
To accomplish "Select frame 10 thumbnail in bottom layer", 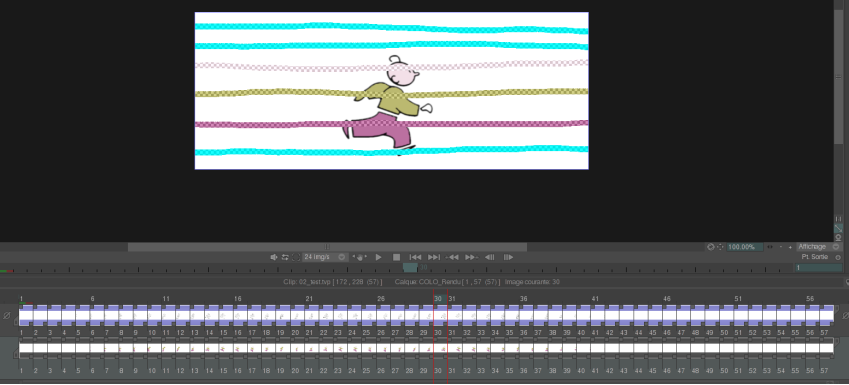I will pyautogui.click(x=154, y=348).
